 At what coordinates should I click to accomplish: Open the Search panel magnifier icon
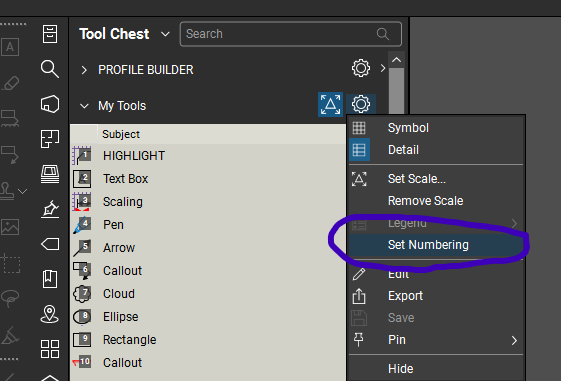tap(50, 69)
